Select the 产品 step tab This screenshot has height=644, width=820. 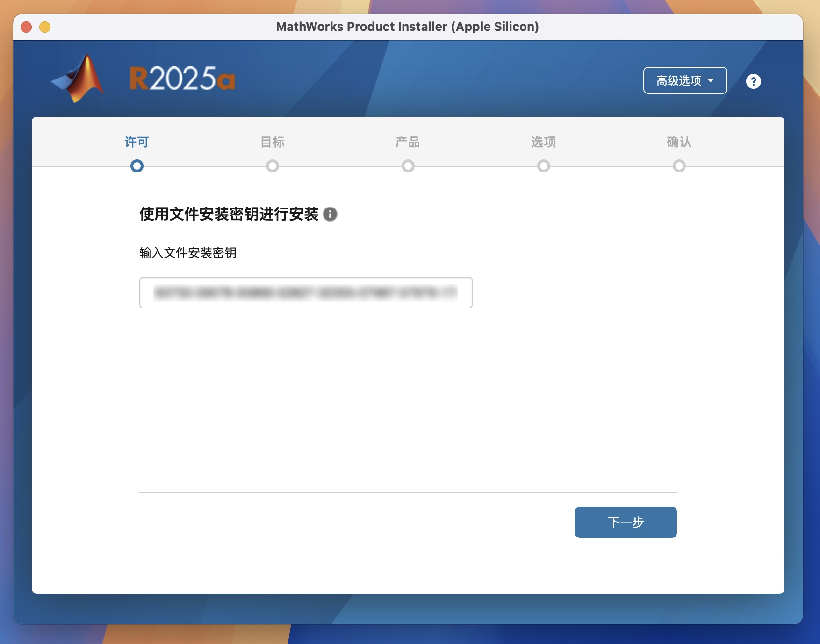408,142
